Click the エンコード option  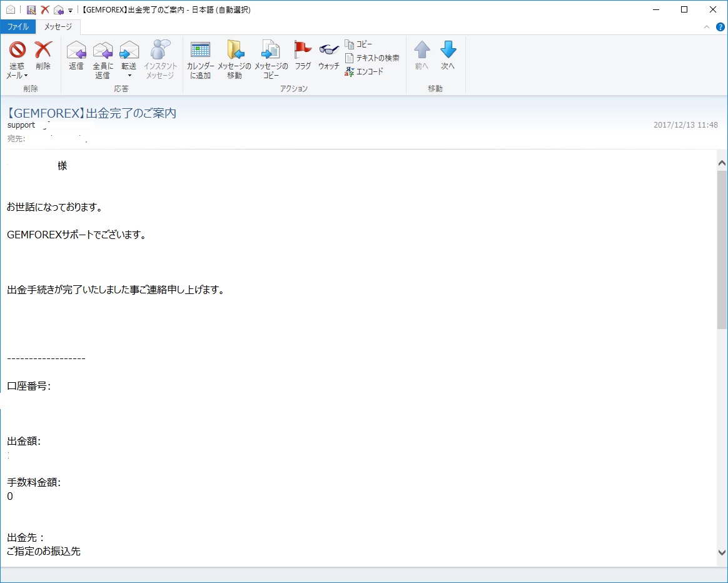click(364, 71)
